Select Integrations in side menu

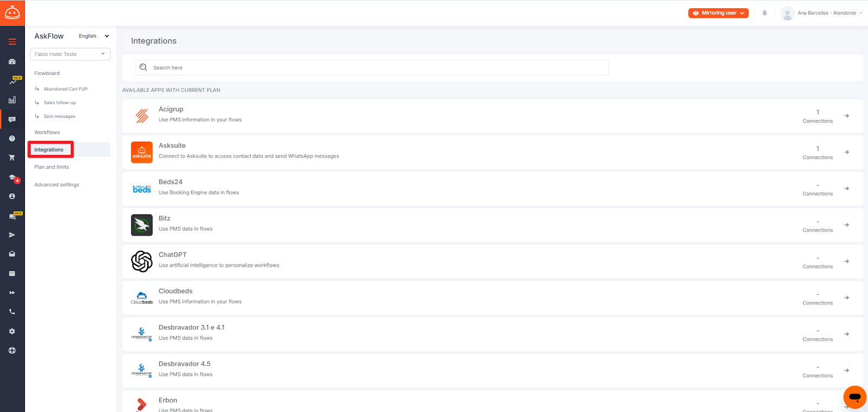(49, 150)
